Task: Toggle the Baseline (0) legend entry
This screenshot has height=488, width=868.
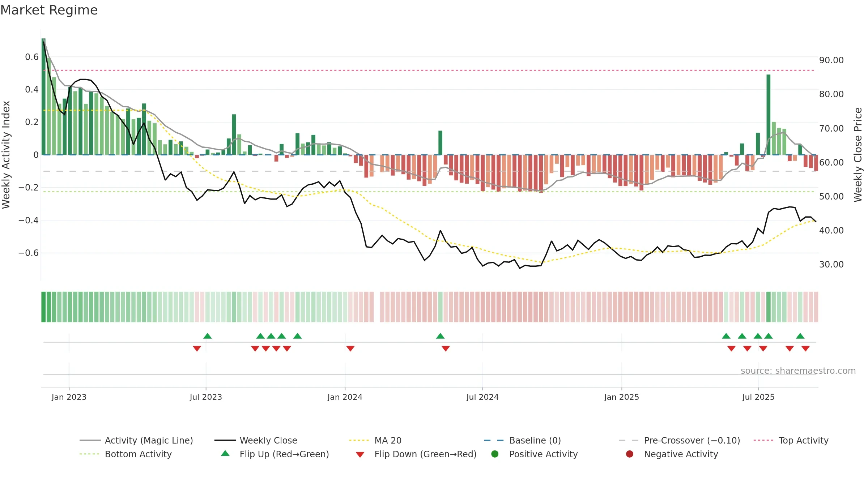Action: coord(522,440)
